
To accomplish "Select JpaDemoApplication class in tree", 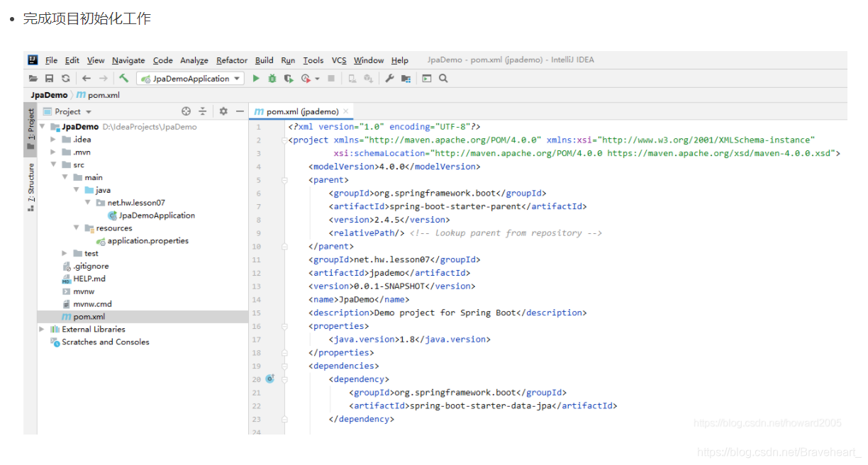I will click(x=151, y=215).
